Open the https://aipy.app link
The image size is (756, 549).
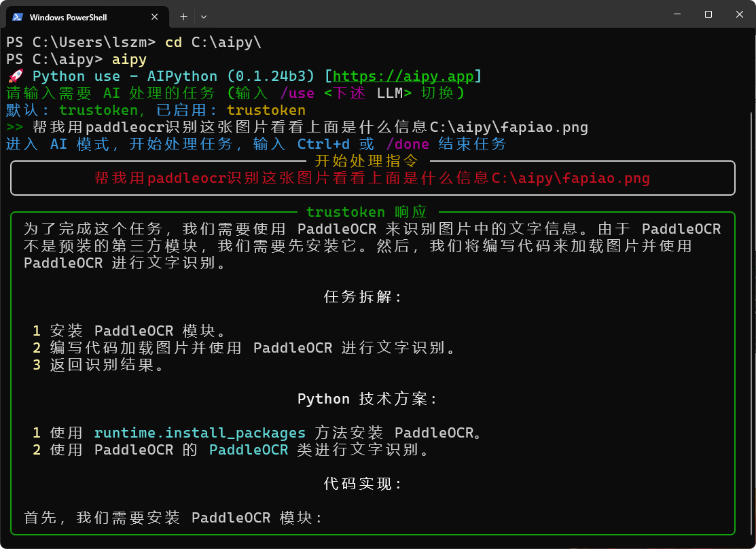(403, 76)
